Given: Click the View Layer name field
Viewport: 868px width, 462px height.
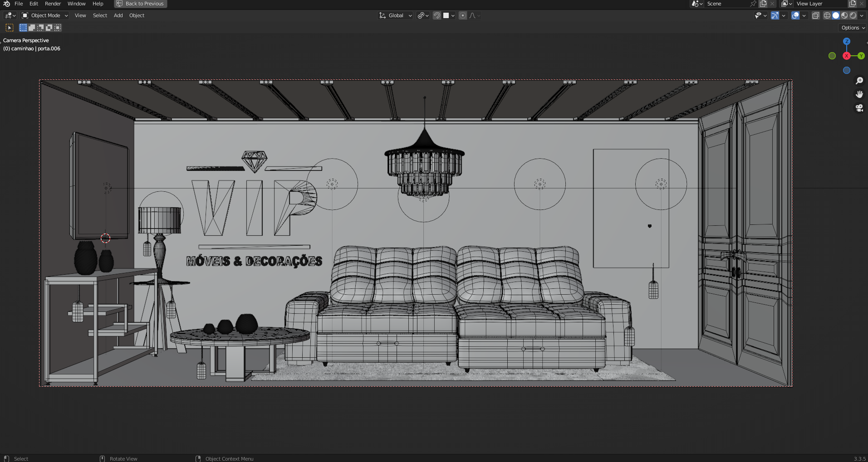Looking at the screenshot, I should point(820,4).
